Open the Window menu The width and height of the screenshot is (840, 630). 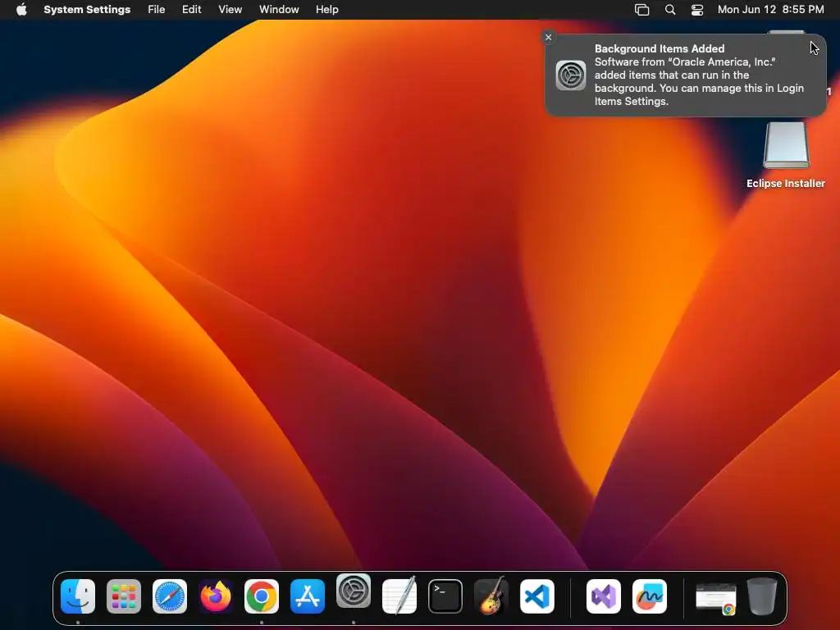279,10
